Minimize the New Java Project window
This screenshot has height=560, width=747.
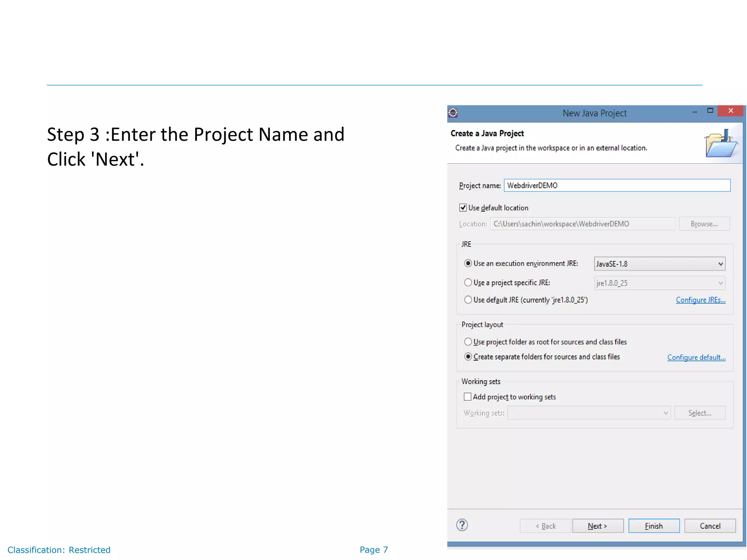click(x=694, y=112)
